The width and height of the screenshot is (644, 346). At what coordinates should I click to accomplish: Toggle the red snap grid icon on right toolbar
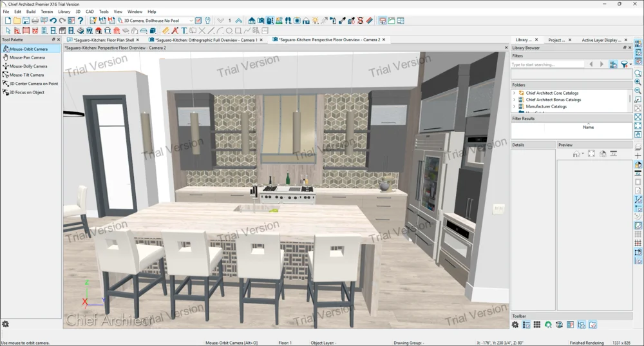[x=638, y=243]
